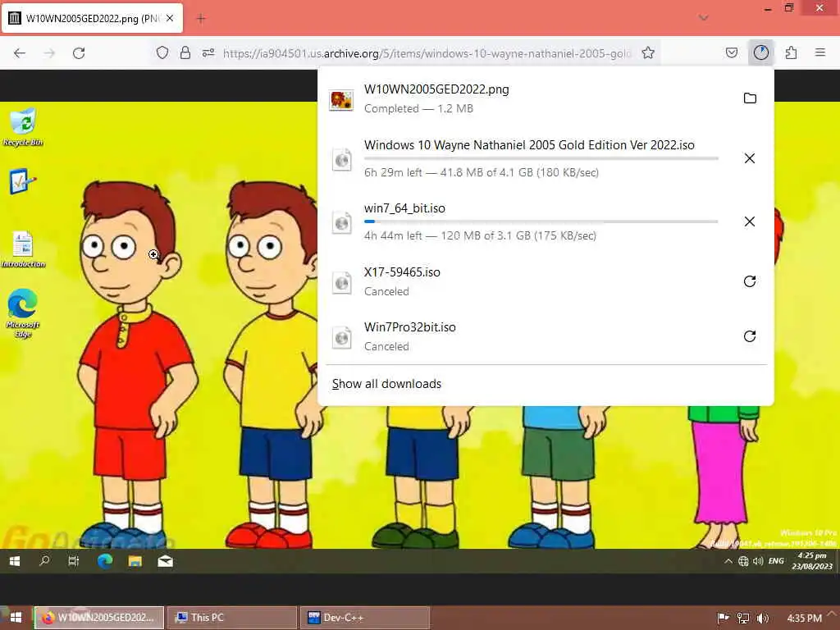The image size is (840, 630).
Task: Switch to This PC taskbar window
Action: point(231,617)
